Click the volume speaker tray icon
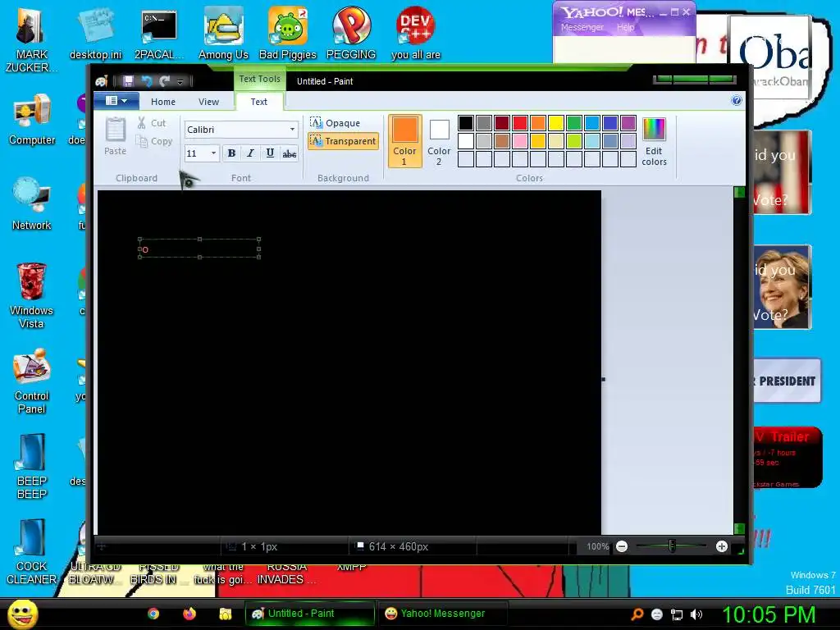Viewport: 840px width, 630px height. point(696,615)
